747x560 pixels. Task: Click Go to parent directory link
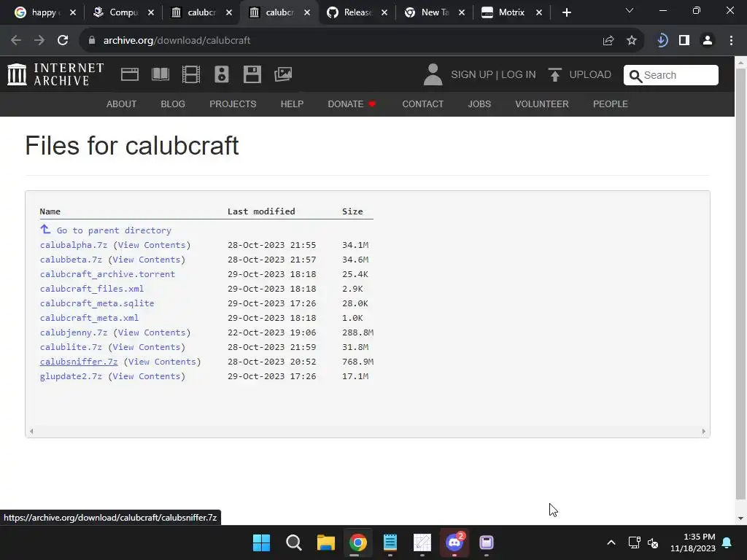pos(114,230)
